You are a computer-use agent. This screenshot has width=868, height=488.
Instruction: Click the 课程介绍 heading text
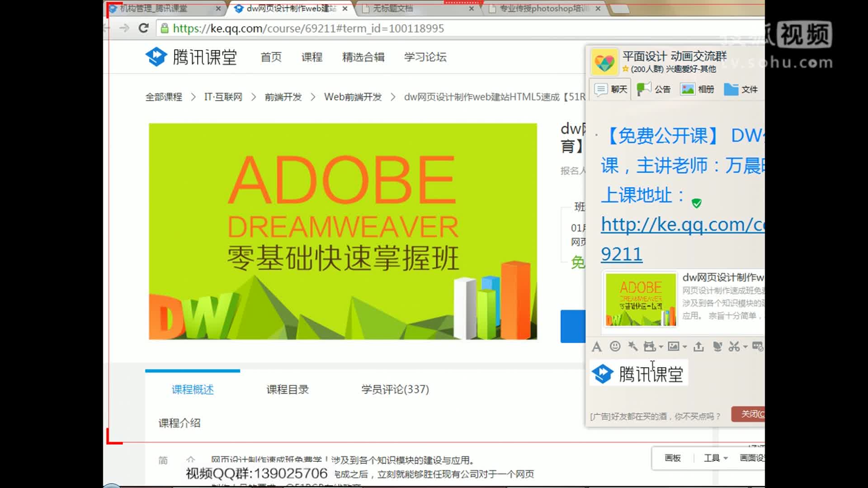click(179, 423)
